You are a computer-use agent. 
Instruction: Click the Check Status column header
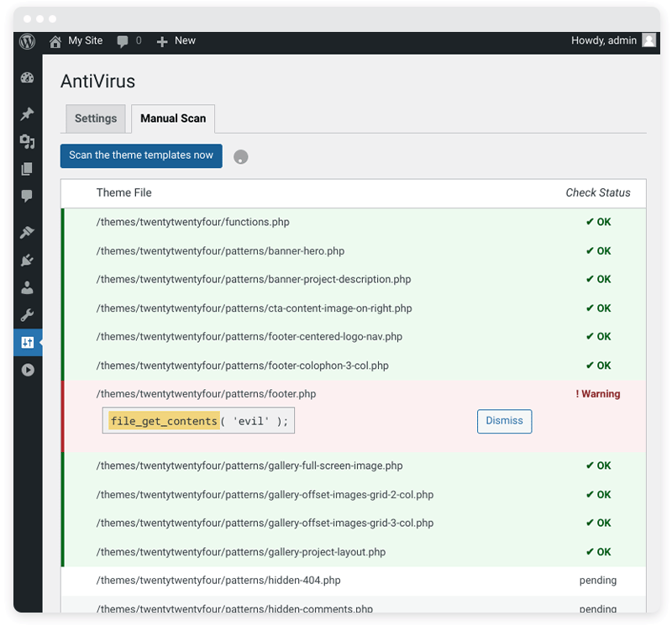point(598,192)
